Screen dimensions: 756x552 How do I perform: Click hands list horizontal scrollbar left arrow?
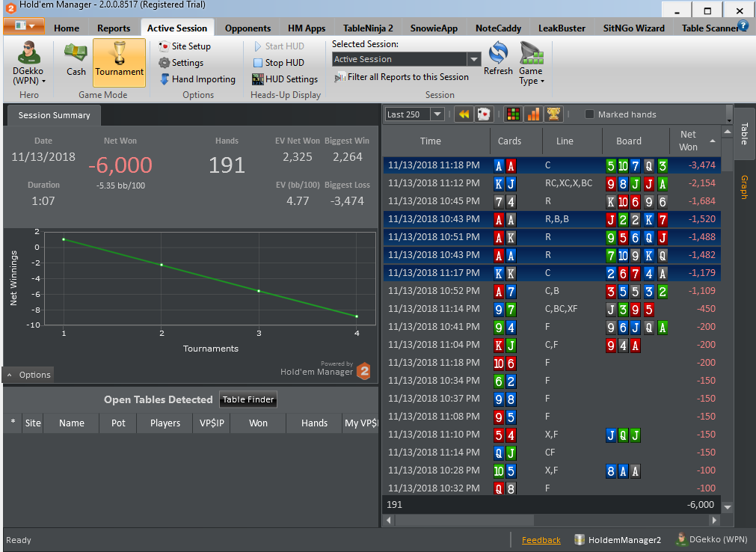388,520
